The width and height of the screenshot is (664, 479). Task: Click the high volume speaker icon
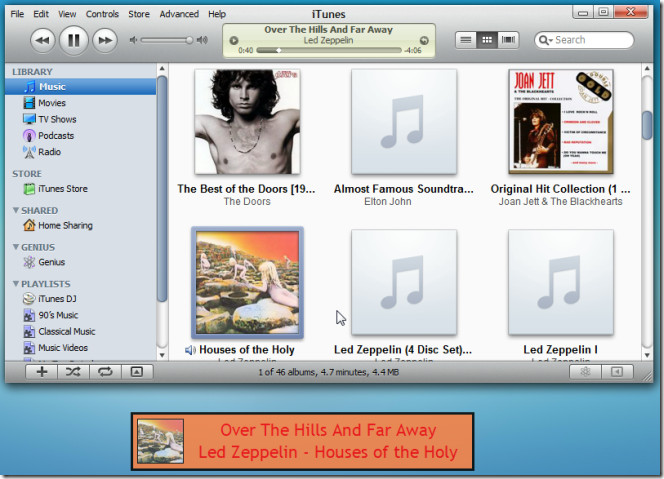pos(202,40)
